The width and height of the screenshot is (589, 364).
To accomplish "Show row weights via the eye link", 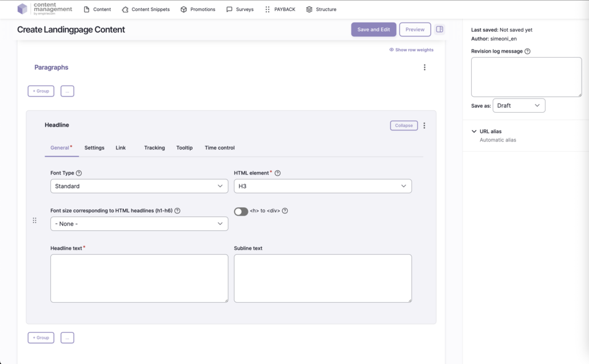I will coord(411,50).
